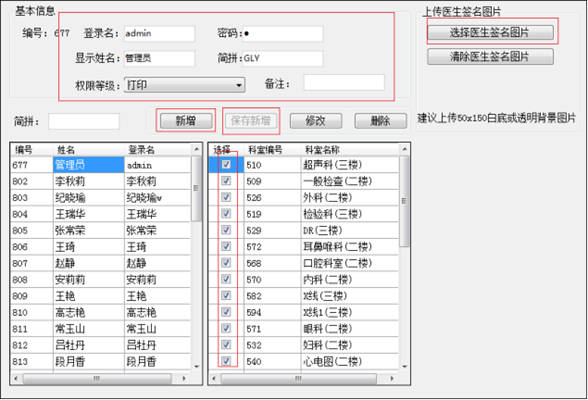
Task: Toggle checkbox for 外科(二楼) row 526
Action: click(226, 197)
